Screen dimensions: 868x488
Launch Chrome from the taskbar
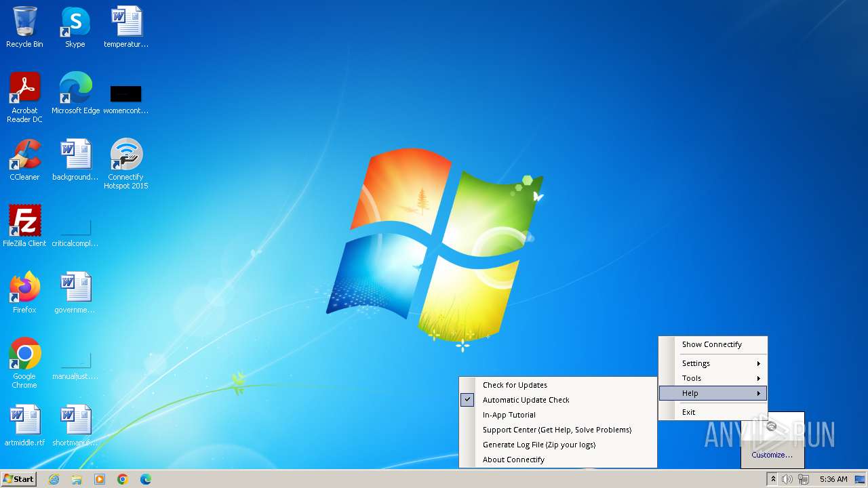123,479
